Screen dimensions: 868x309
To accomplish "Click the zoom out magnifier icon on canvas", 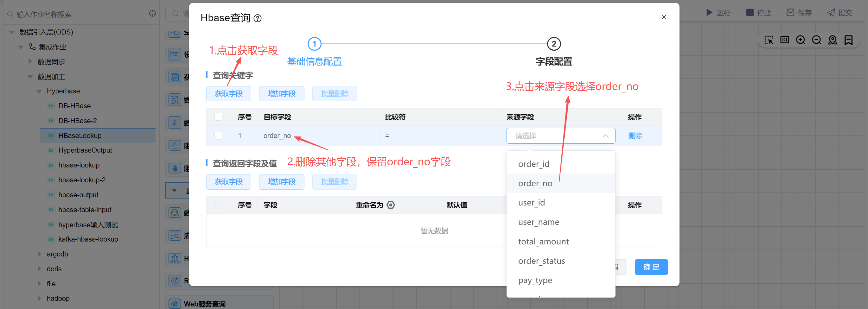I will [x=816, y=40].
